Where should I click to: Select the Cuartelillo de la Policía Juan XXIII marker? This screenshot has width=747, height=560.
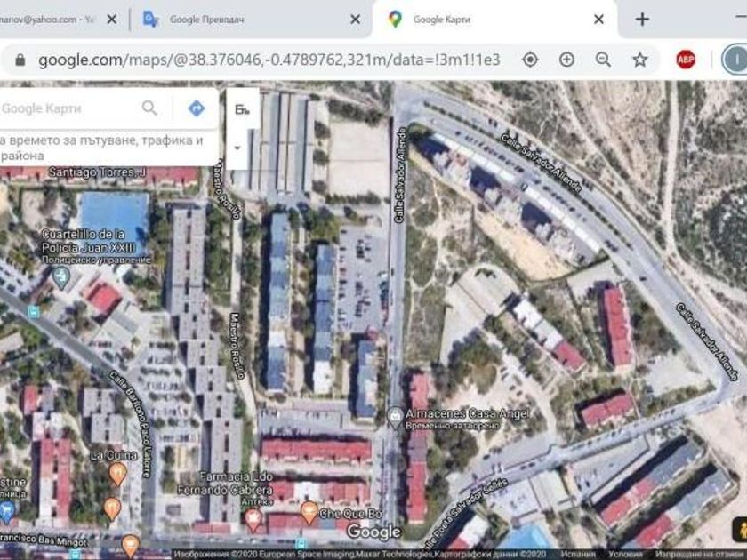click(61, 277)
